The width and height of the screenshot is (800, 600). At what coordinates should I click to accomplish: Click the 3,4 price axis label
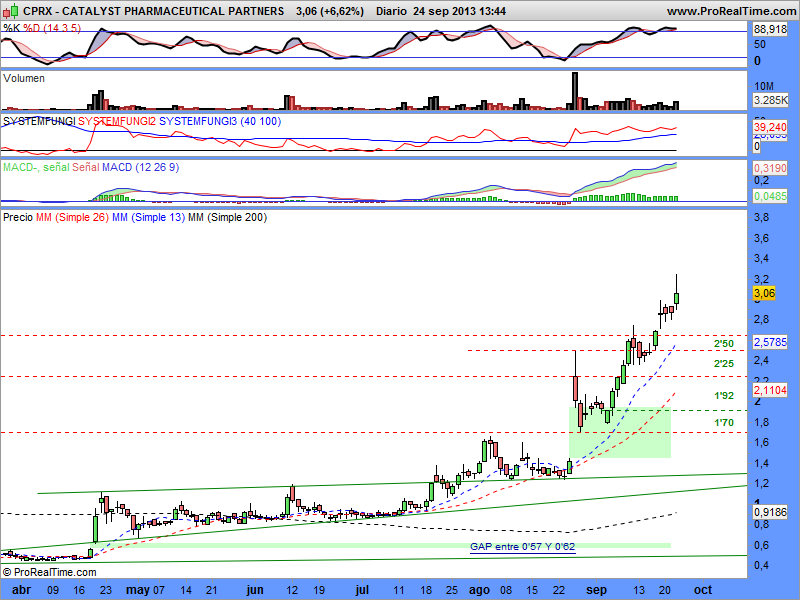(762, 259)
